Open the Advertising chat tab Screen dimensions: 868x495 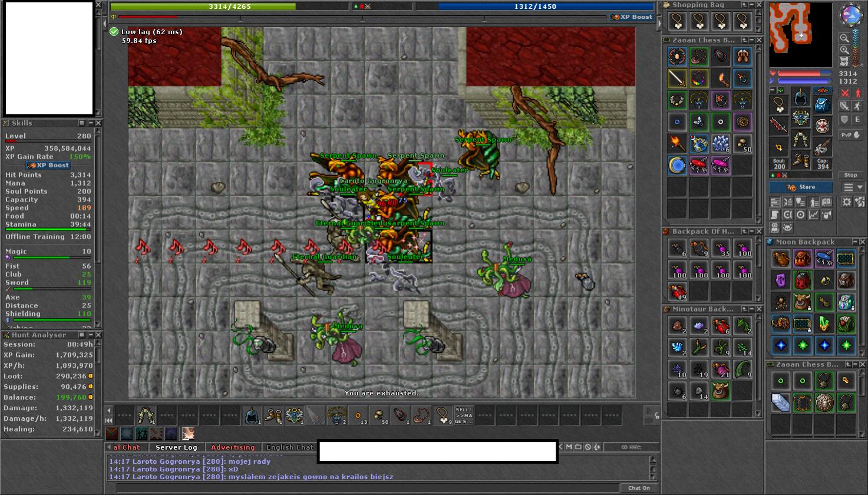(233, 447)
